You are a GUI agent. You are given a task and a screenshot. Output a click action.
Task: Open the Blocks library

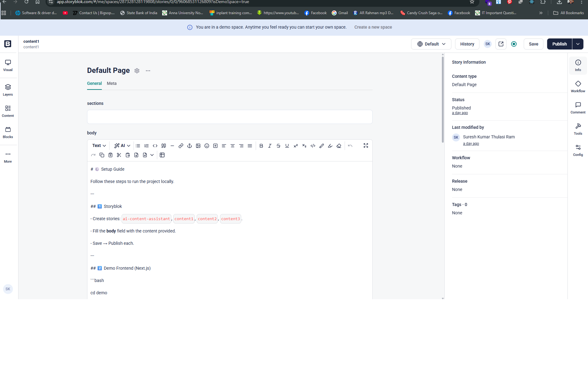(8, 133)
